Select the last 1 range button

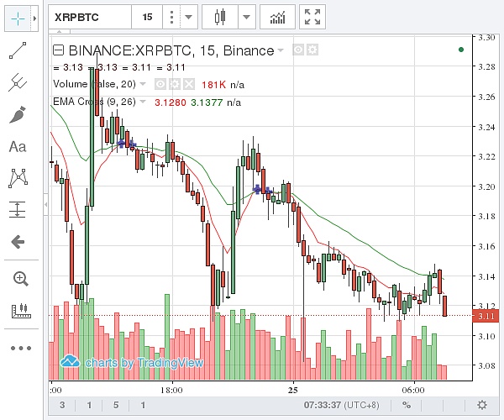[143, 405]
